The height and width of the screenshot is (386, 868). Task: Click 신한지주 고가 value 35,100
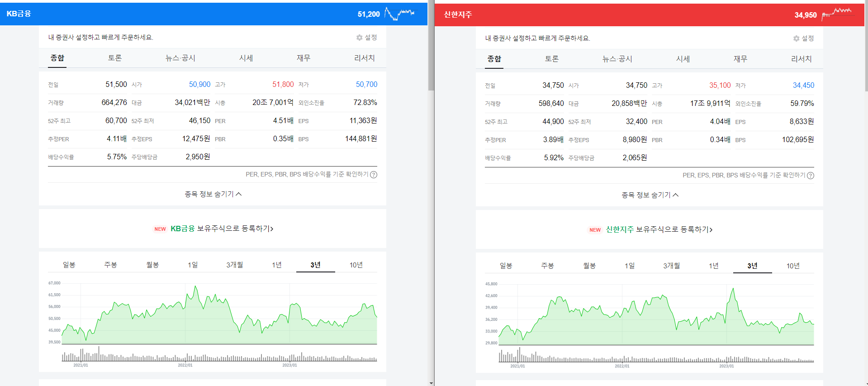click(x=720, y=85)
